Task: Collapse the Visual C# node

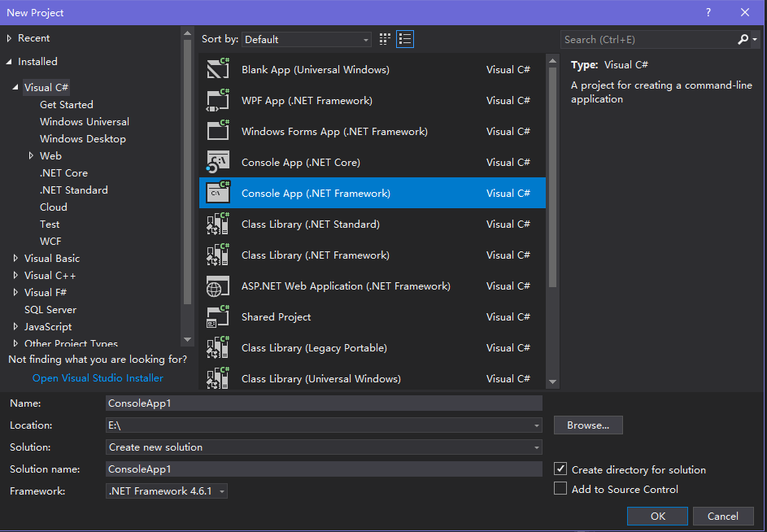Action: pos(15,87)
